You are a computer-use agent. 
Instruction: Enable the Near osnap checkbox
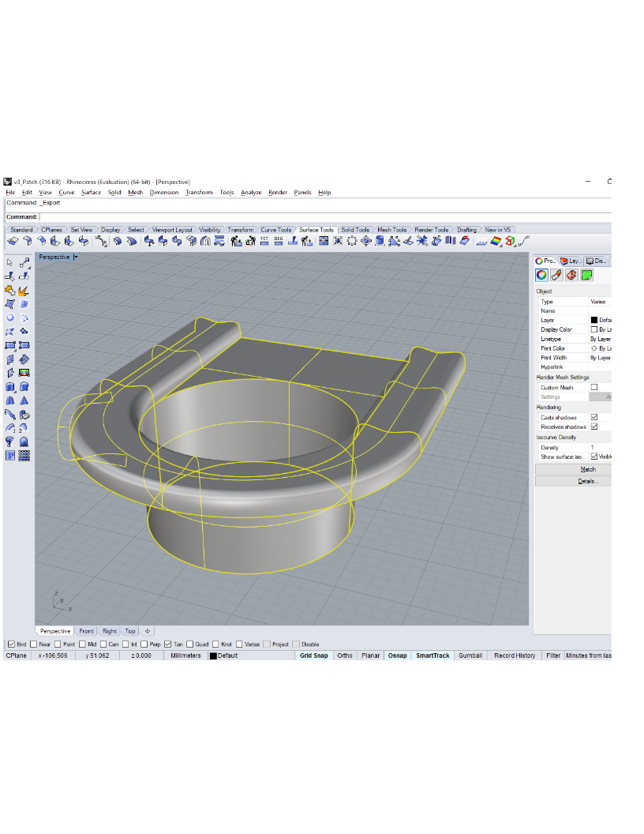(33, 644)
